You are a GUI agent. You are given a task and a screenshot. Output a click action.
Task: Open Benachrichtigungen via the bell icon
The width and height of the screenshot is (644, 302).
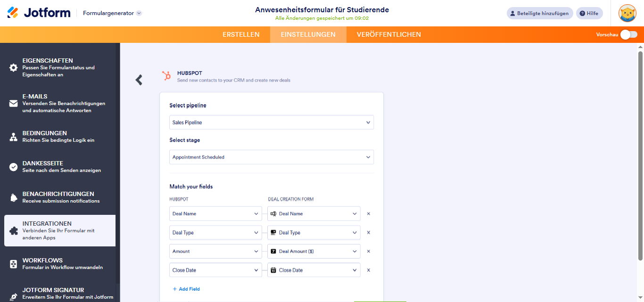click(x=13, y=197)
